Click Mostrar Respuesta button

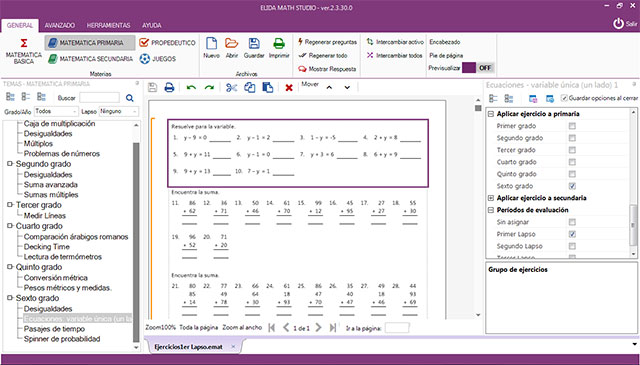click(x=327, y=69)
